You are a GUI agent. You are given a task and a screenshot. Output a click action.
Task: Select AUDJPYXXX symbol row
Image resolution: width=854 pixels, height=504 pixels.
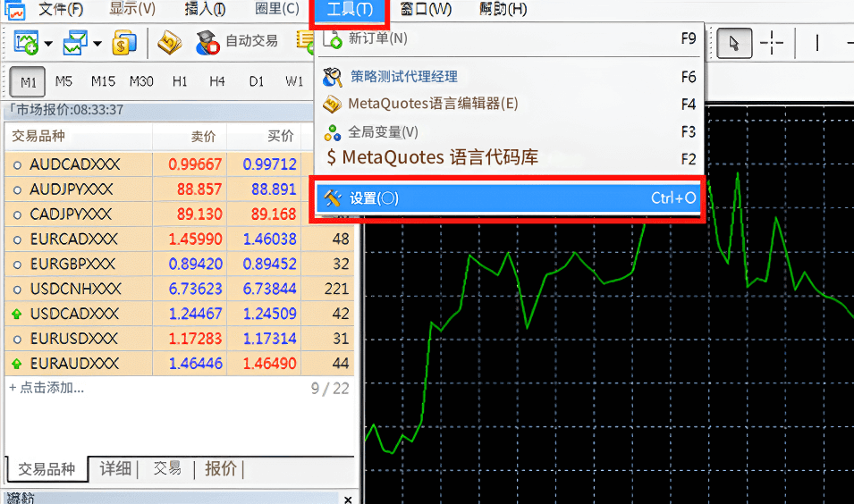point(179,189)
